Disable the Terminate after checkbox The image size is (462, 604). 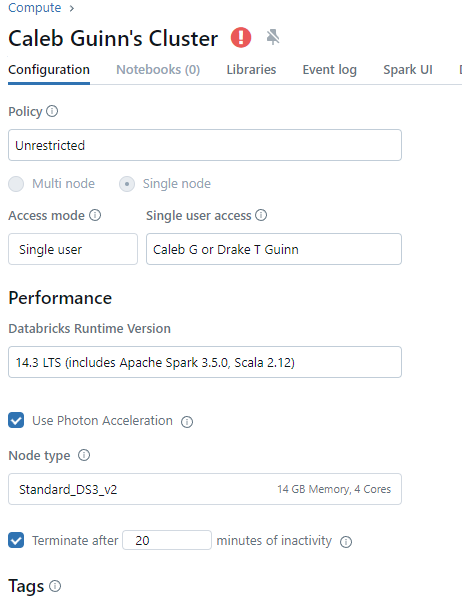click(x=16, y=540)
